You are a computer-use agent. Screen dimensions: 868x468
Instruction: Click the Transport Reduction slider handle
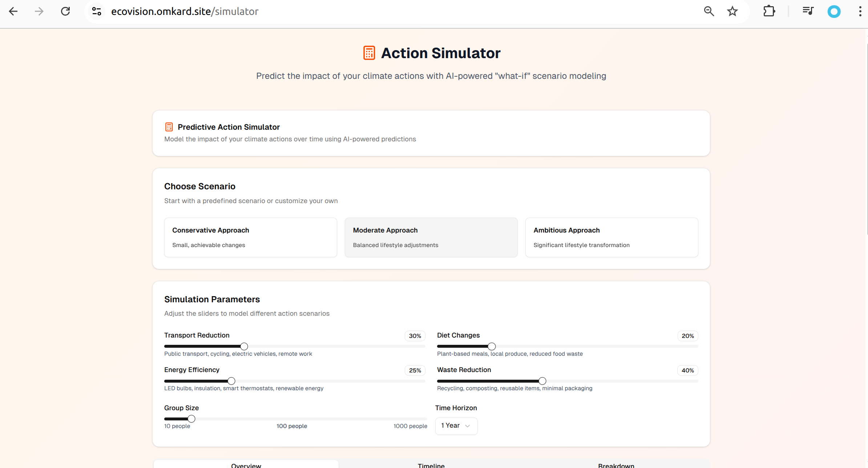(244, 346)
